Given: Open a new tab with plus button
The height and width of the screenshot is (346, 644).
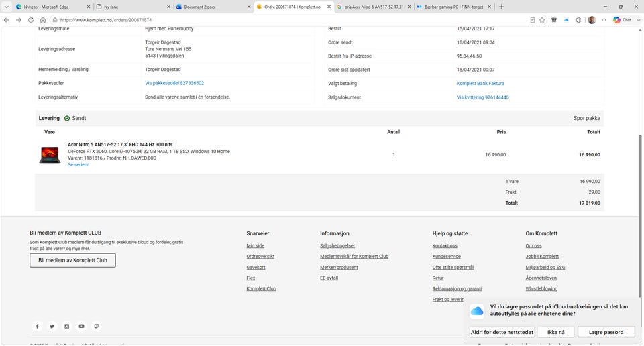Looking at the screenshot, I should pyautogui.click(x=501, y=7).
